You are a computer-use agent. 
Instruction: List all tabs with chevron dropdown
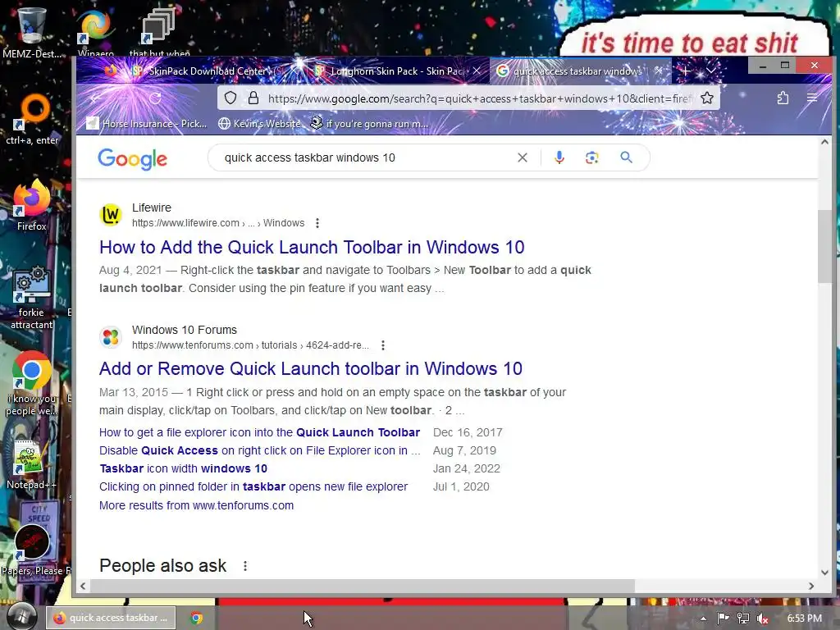coord(711,71)
